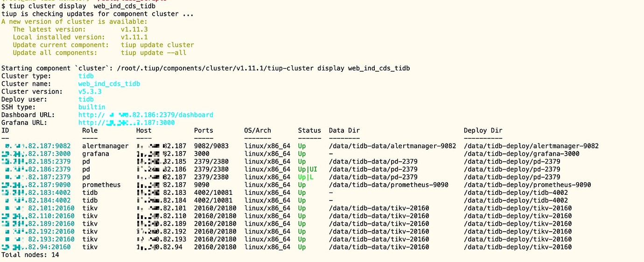Select the line 'tiup is checking updates for component cluster'
The height and width of the screenshot is (262, 644).
pyautogui.click(x=98, y=14)
